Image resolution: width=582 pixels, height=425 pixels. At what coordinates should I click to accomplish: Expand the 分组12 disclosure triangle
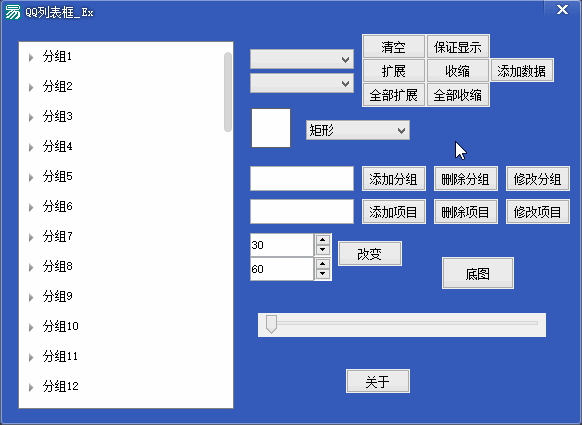click(31, 388)
